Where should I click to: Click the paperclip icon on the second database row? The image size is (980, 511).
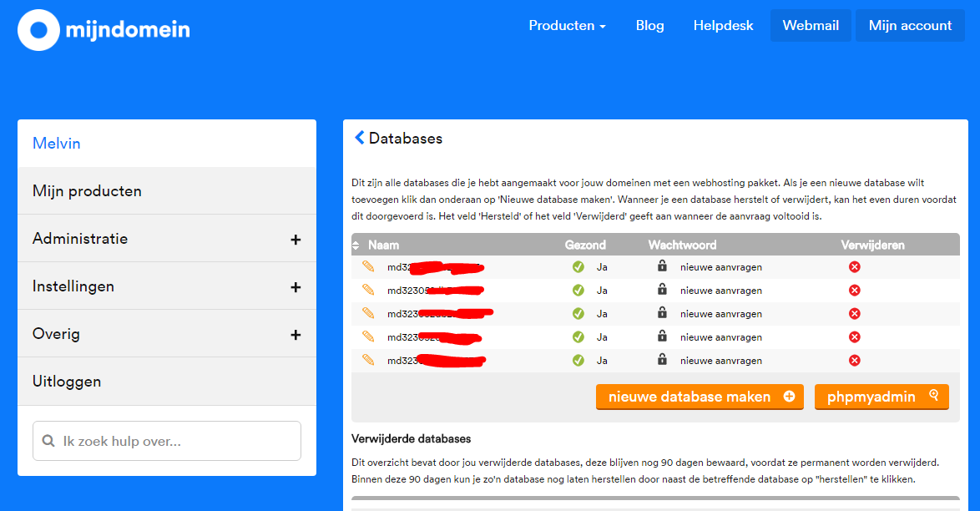pyautogui.click(x=369, y=290)
